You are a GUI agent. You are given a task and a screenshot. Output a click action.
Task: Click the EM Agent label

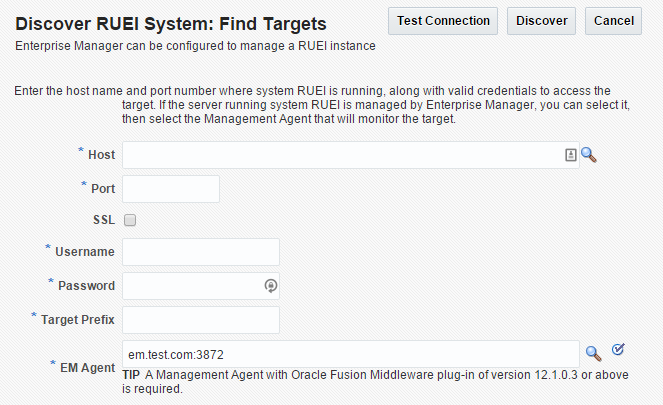(87, 368)
